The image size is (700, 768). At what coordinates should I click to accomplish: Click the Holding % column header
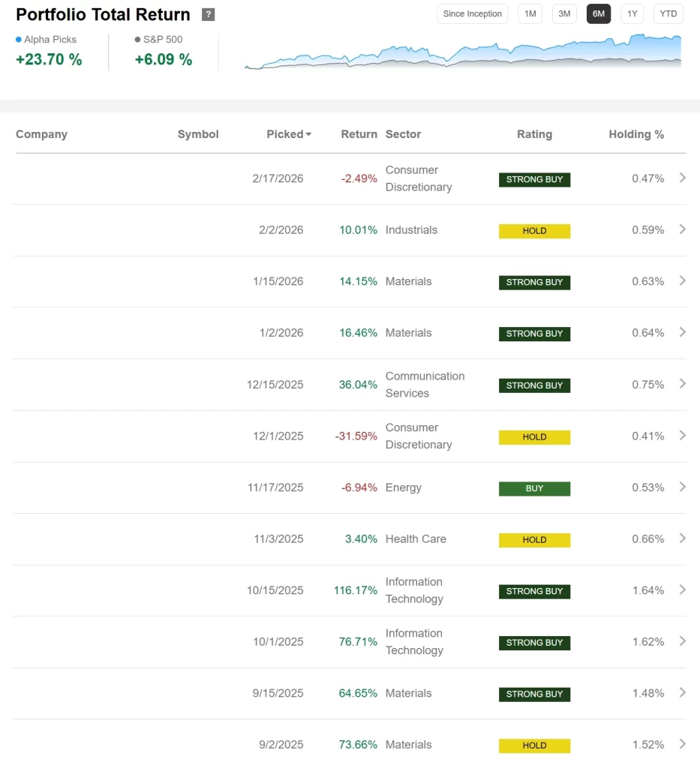pyautogui.click(x=636, y=134)
